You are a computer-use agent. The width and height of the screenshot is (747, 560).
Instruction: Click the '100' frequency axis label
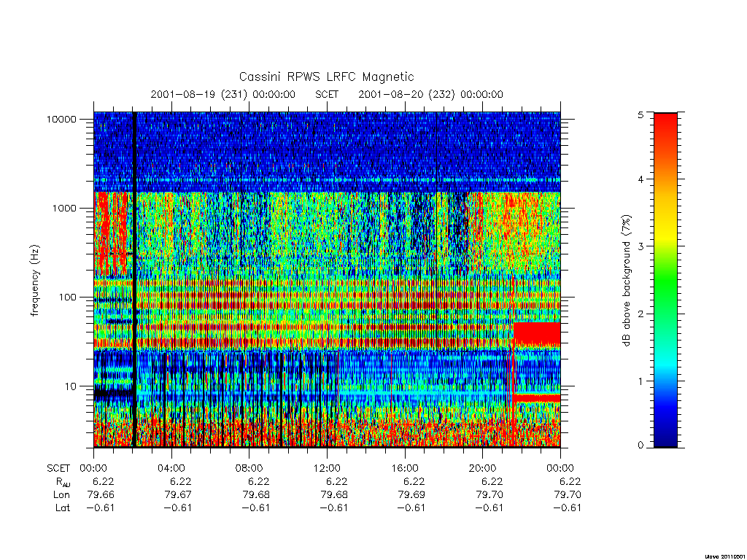coord(68,297)
